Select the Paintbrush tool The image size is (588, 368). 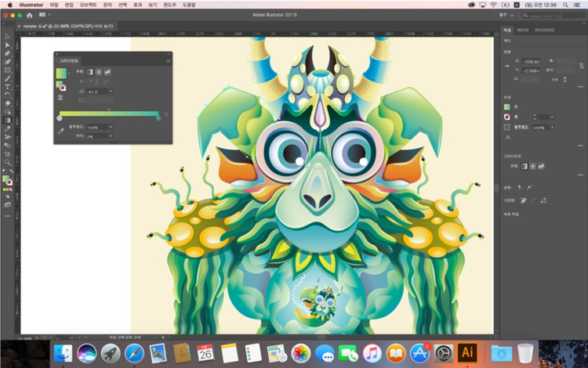click(x=8, y=78)
